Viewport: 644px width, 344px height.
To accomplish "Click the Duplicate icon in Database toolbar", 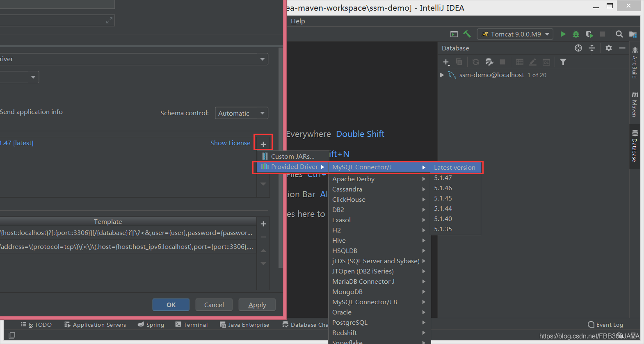I will coord(459,62).
